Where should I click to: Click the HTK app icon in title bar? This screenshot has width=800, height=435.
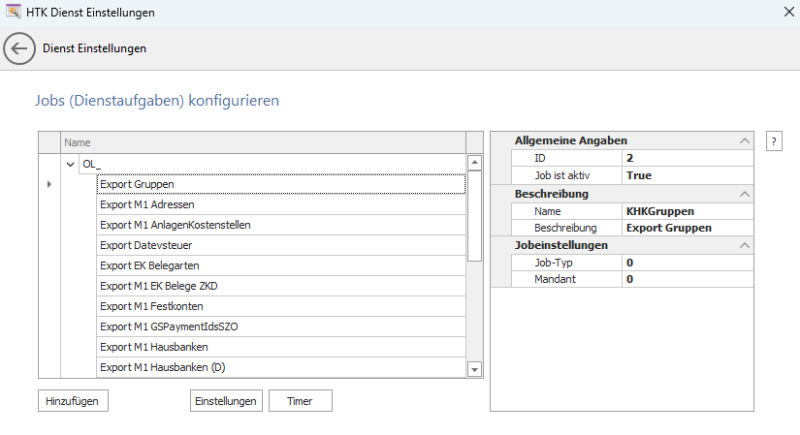(x=13, y=12)
